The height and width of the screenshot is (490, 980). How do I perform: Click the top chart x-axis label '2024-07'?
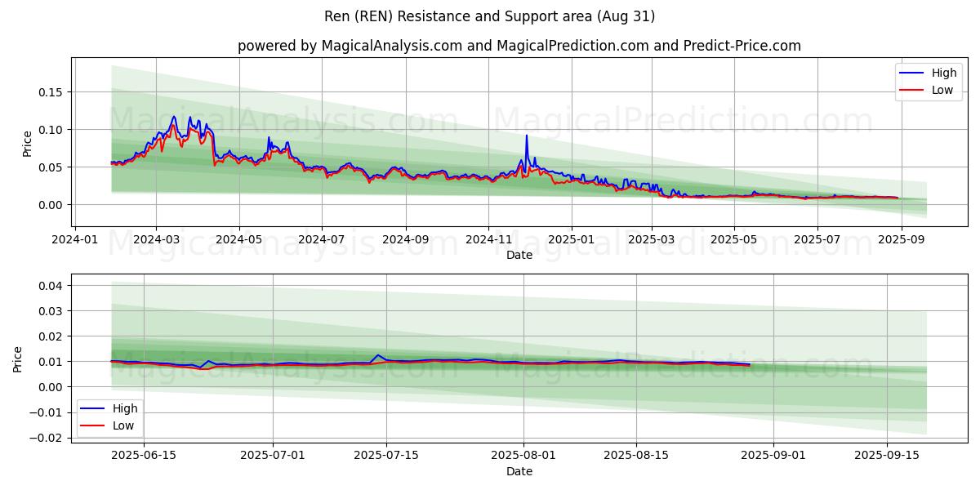click(x=322, y=240)
